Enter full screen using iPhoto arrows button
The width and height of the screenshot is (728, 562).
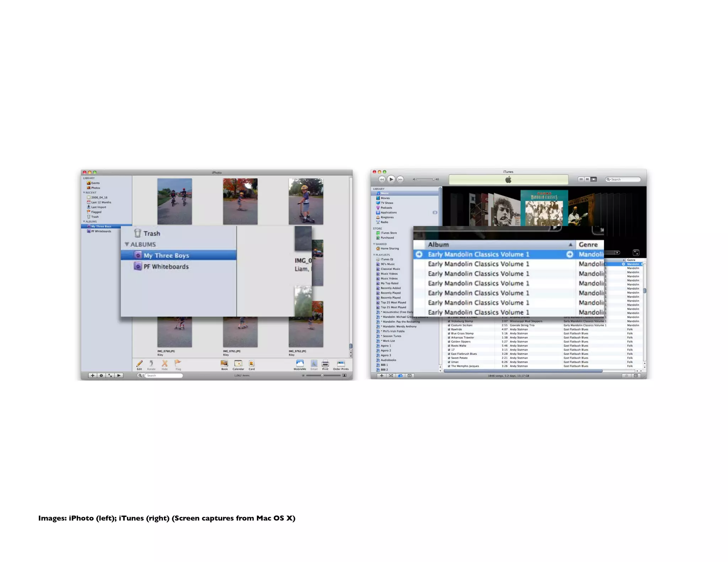(x=110, y=375)
